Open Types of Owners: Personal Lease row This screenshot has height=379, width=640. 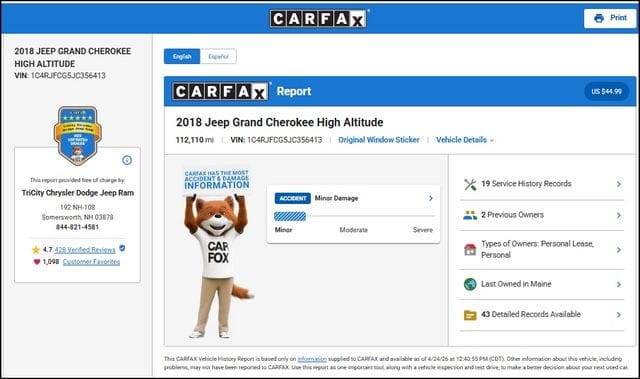click(x=542, y=250)
